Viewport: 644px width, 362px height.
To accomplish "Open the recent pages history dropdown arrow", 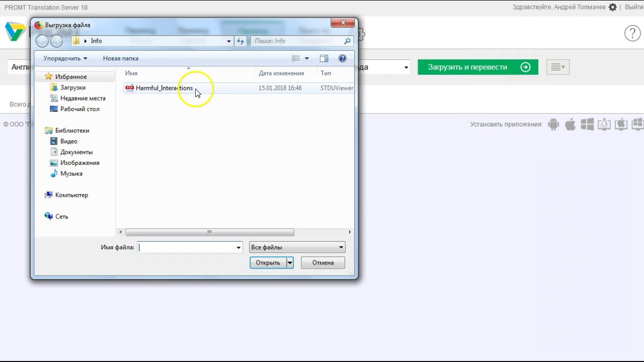I will 67,41.
